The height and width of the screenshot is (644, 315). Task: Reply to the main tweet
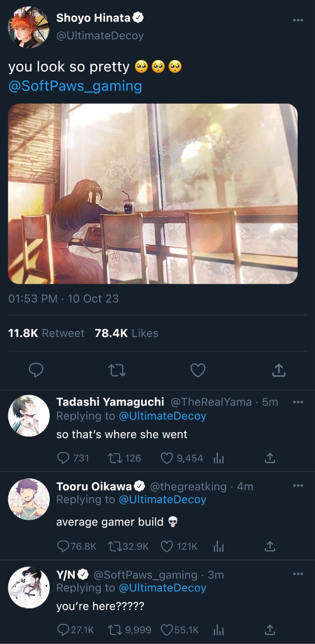coord(36,370)
